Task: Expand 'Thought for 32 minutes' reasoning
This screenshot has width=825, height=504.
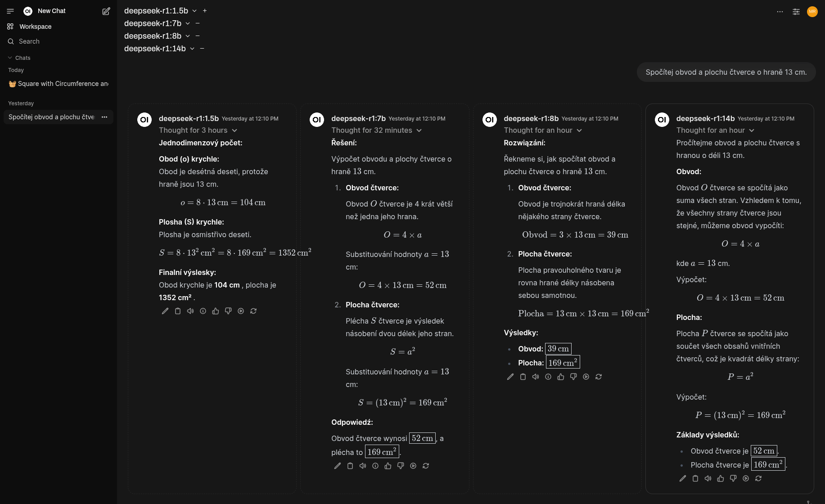Action: coord(376,130)
